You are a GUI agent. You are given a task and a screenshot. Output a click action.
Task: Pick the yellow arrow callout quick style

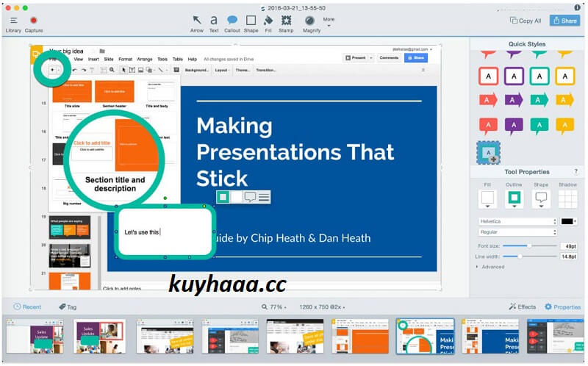564,100
